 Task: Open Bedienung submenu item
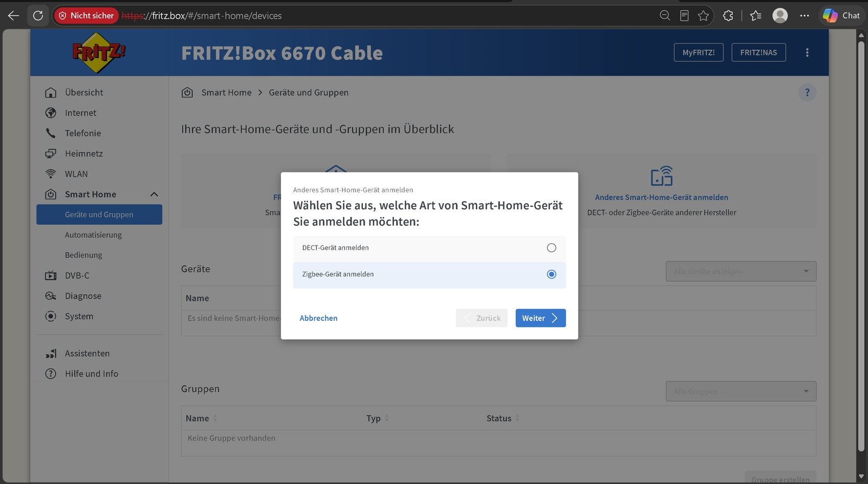[x=84, y=255]
